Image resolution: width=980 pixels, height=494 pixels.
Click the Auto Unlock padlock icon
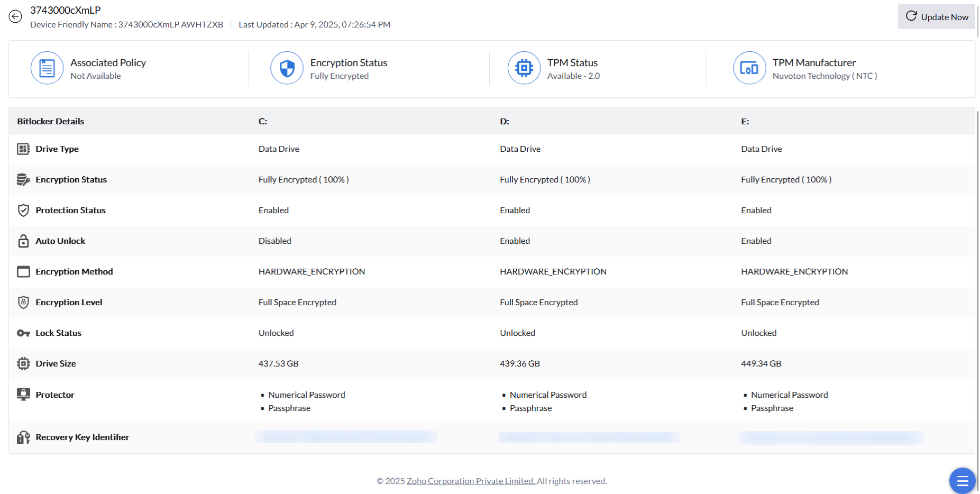click(23, 241)
